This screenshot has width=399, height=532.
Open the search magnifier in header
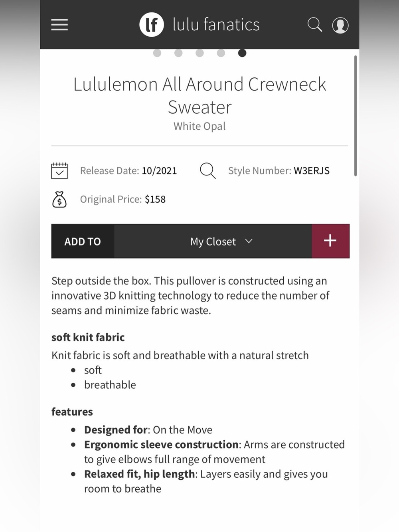tap(315, 25)
